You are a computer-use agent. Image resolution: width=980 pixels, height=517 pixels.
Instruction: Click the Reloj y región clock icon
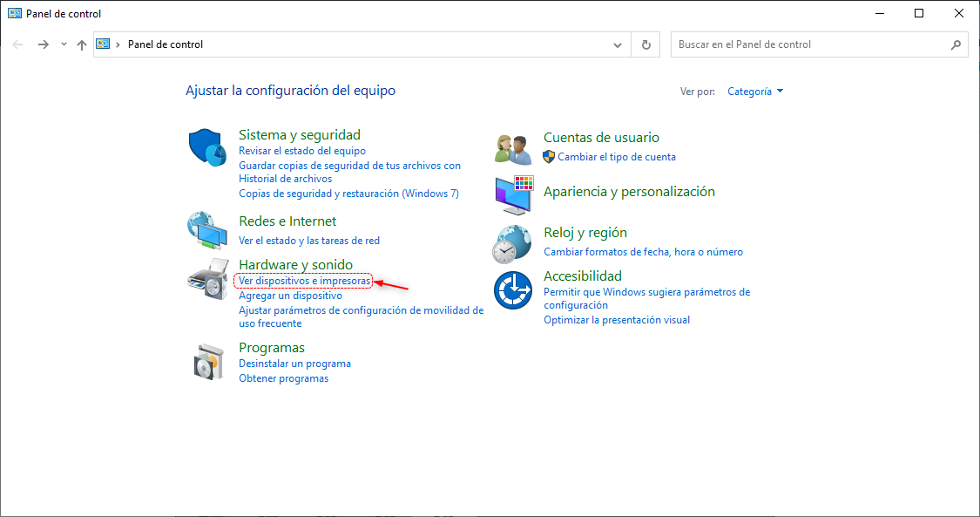click(x=512, y=243)
